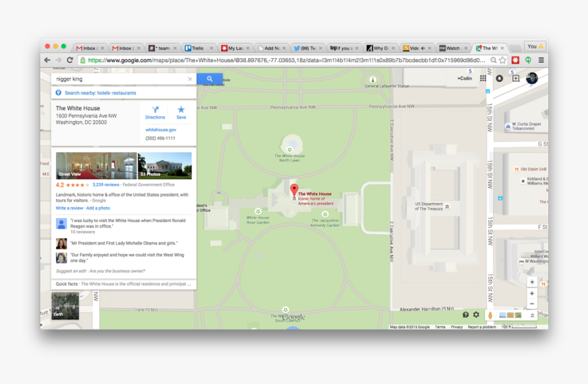Open the Chrome hamburger menu
The width and height of the screenshot is (588, 384).
541,60
